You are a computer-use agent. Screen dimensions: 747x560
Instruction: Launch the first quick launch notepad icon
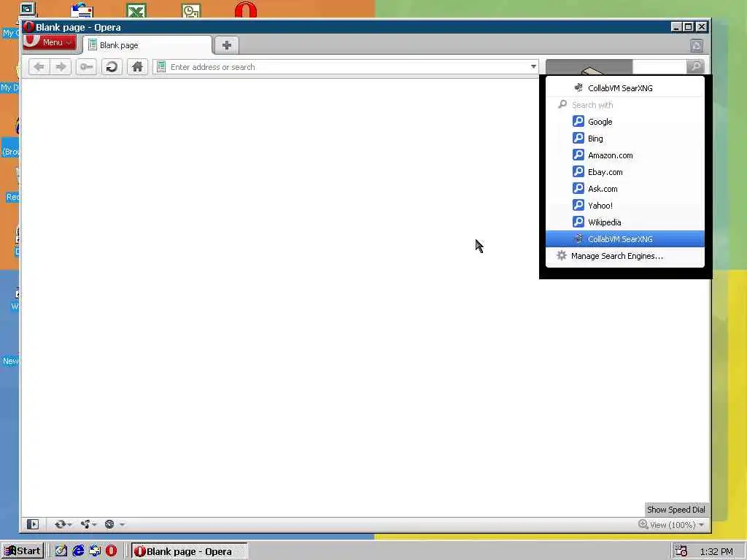coord(61,551)
